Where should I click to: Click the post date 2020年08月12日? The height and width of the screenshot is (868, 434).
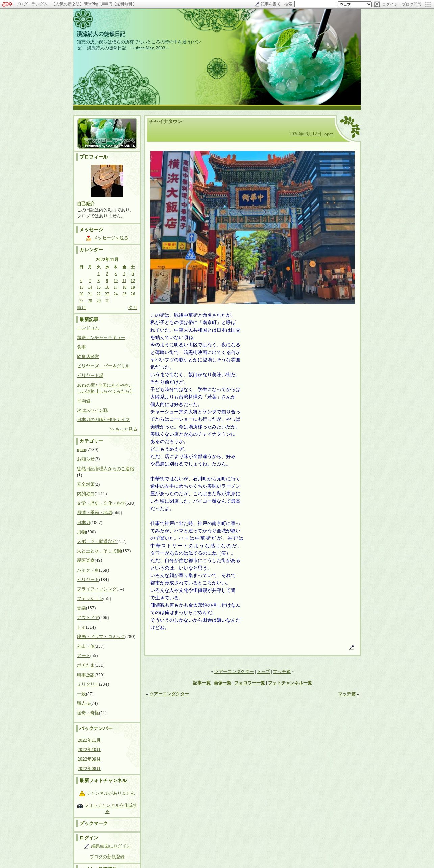305,134
